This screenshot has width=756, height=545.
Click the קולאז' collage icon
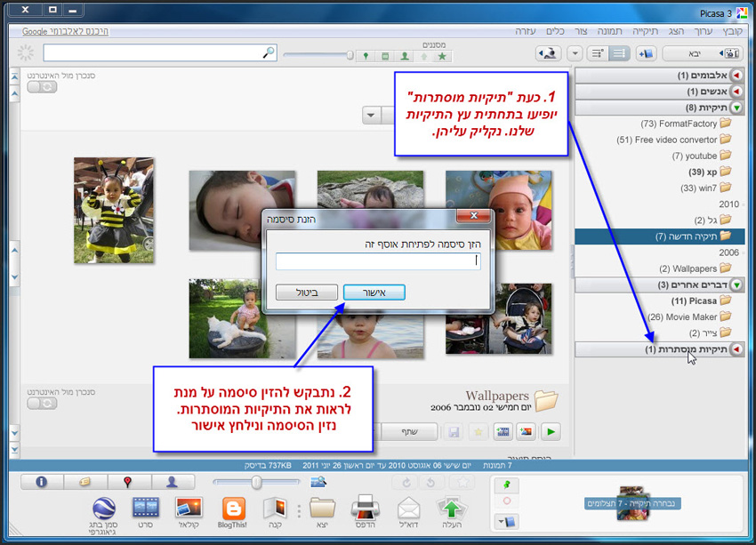click(189, 513)
